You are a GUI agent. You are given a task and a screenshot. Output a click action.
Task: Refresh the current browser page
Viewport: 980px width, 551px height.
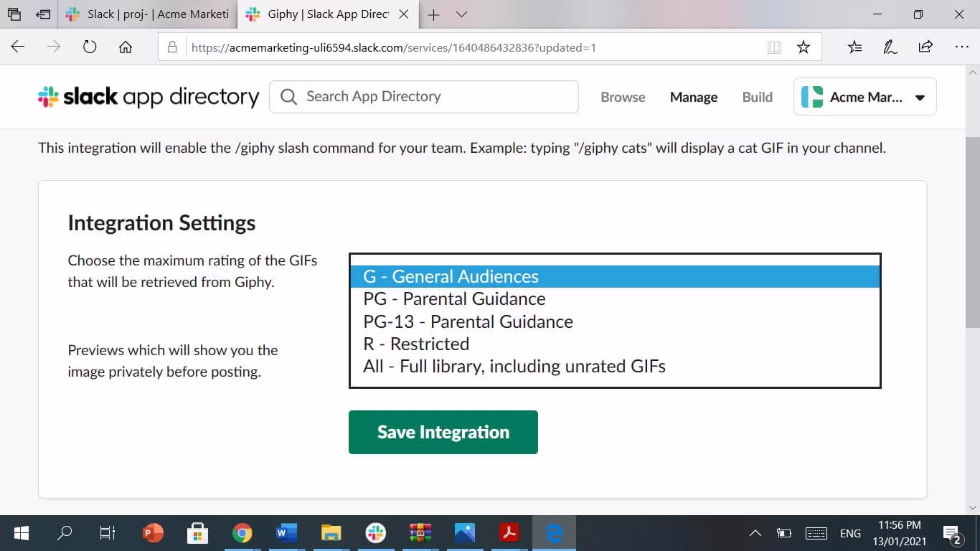pyautogui.click(x=90, y=47)
